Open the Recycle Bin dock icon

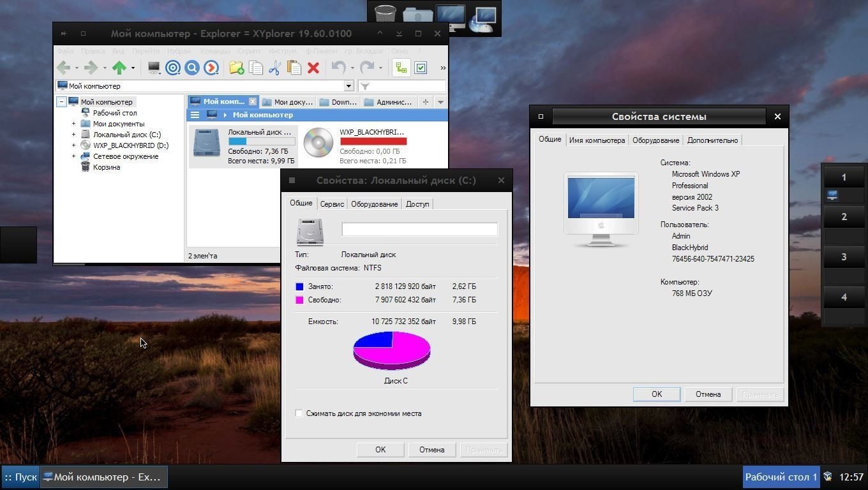point(385,15)
